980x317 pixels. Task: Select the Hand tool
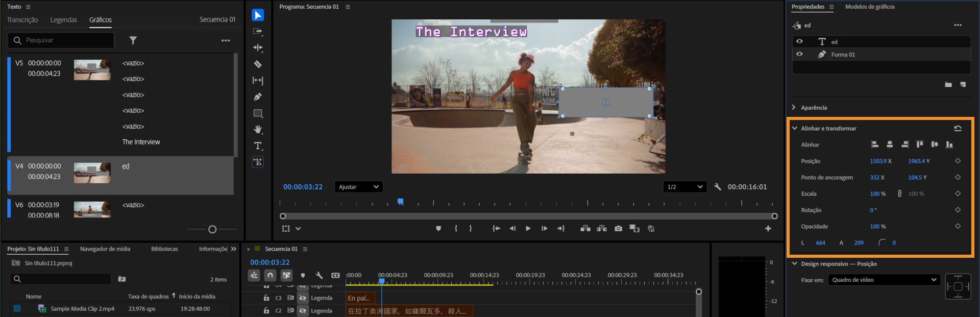click(258, 130)
